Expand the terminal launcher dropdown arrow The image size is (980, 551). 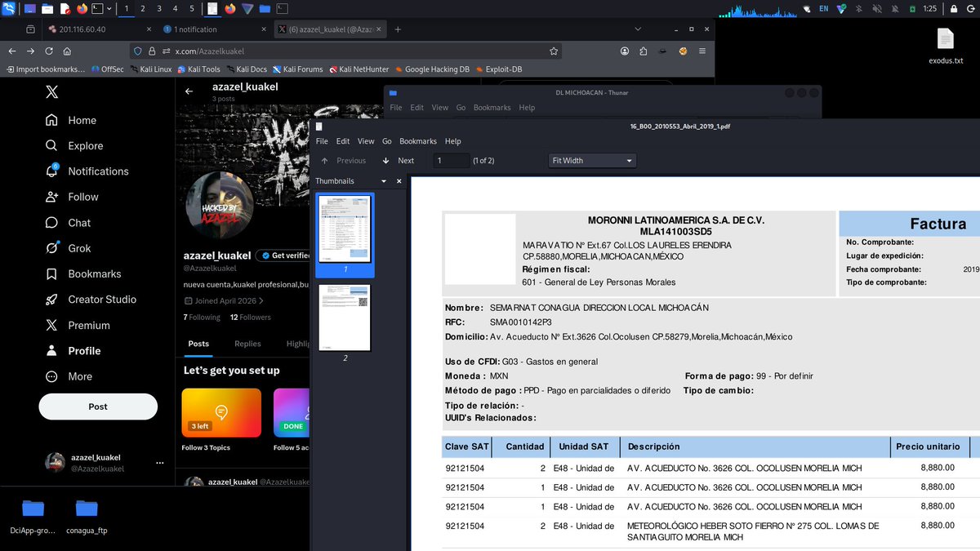coord(110,9)
